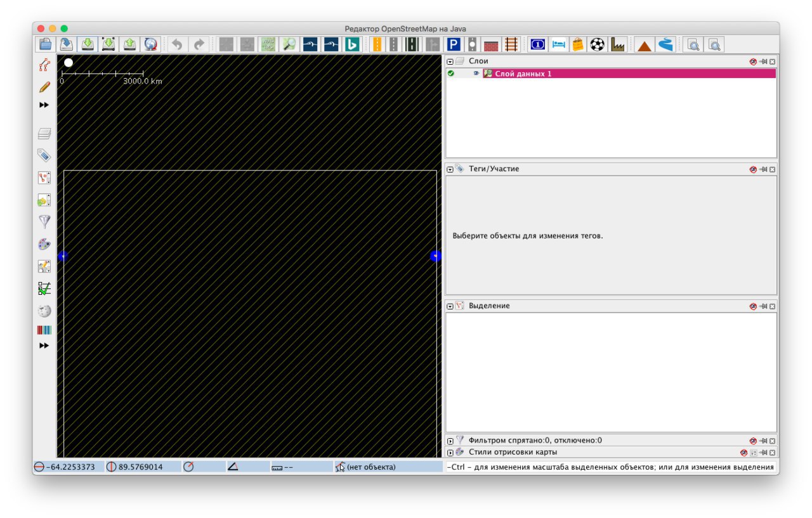Close the Выделение panel

(772, 306)
